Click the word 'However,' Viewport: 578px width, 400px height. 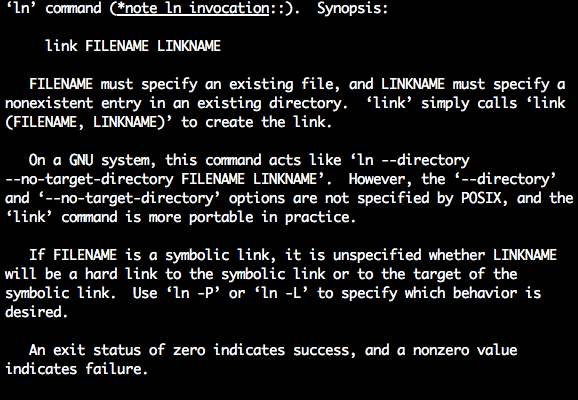381,179
